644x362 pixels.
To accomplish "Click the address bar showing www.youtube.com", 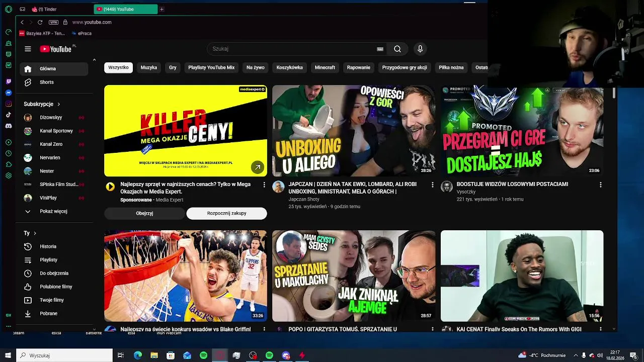I will [92, 22].
